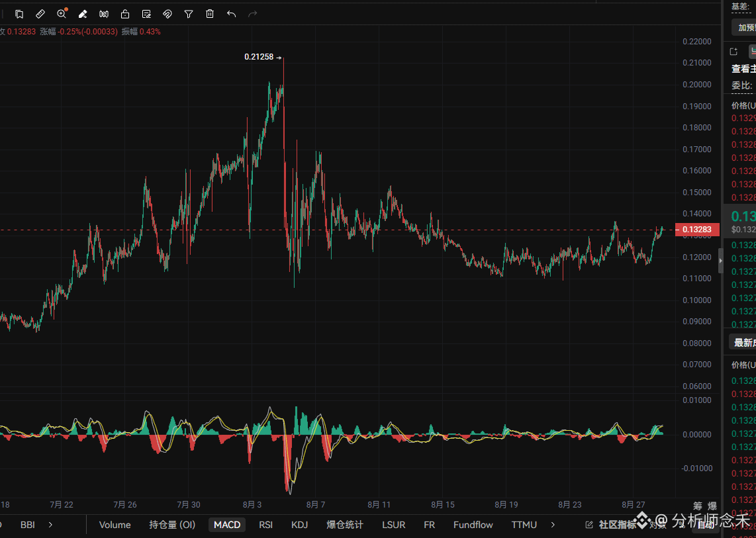Click the undo arrow
Viewport: 756px width, 538px height.
[x=232, y=14]
